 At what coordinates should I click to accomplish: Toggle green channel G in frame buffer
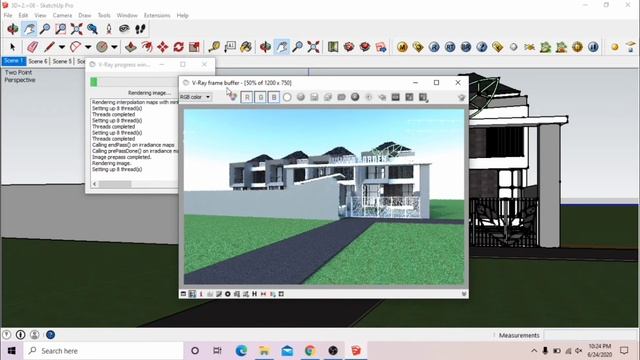[260, 97]
